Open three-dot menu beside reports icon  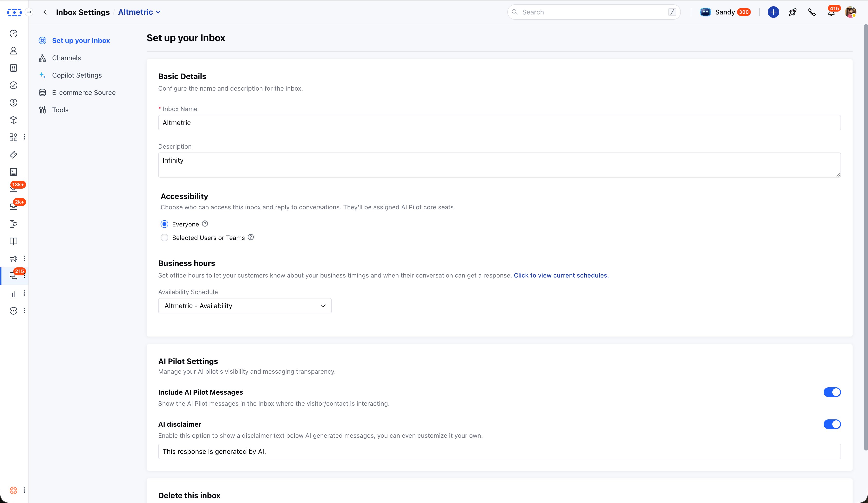pyautogui.click(x=24, y=293)
